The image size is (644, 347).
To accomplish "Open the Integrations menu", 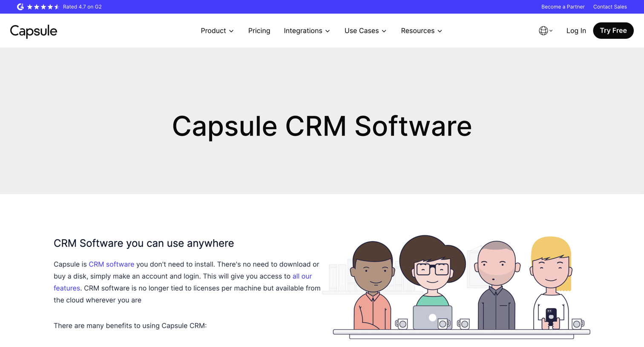I will [x=307, y=31].
